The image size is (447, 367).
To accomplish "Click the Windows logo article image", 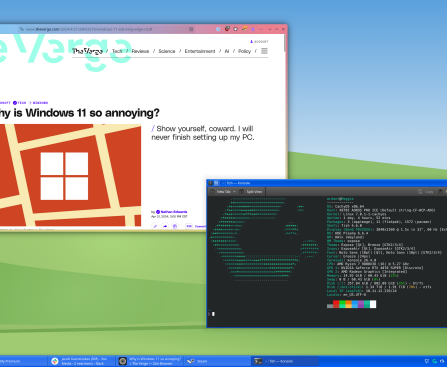I will [x=70, y=175].
